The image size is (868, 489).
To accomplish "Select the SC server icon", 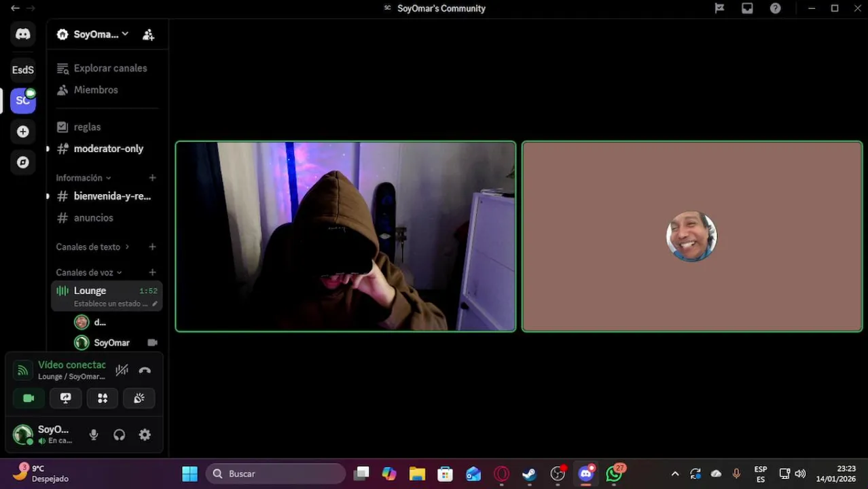I will point(23,101).
